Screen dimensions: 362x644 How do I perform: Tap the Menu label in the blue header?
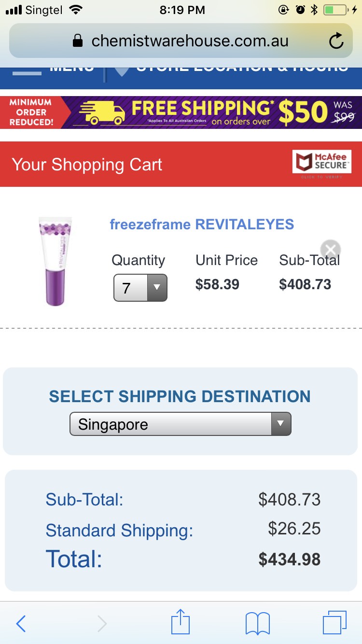click(71, 69)
